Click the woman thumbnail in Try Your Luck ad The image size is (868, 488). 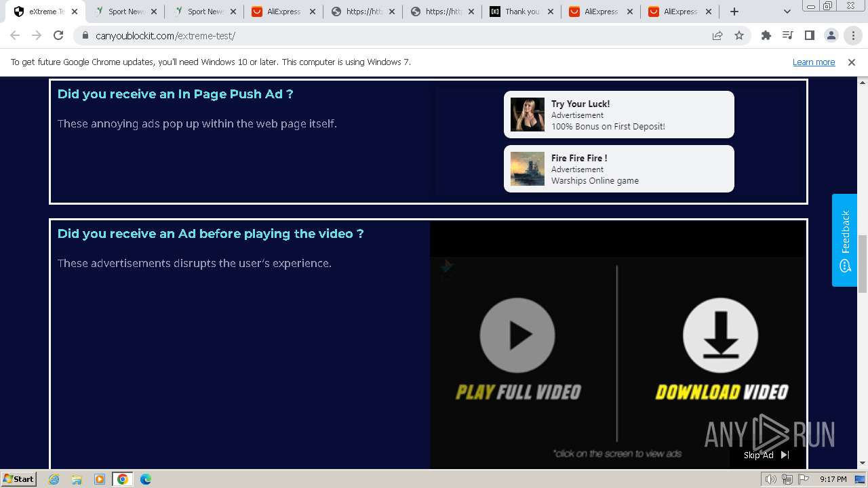tap(528, 115)
